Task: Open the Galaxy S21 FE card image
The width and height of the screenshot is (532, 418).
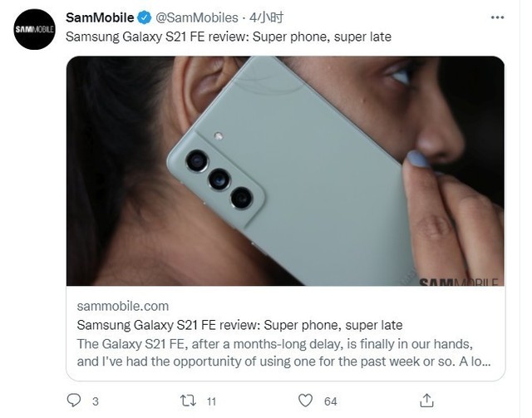Action: coord(284,170)
